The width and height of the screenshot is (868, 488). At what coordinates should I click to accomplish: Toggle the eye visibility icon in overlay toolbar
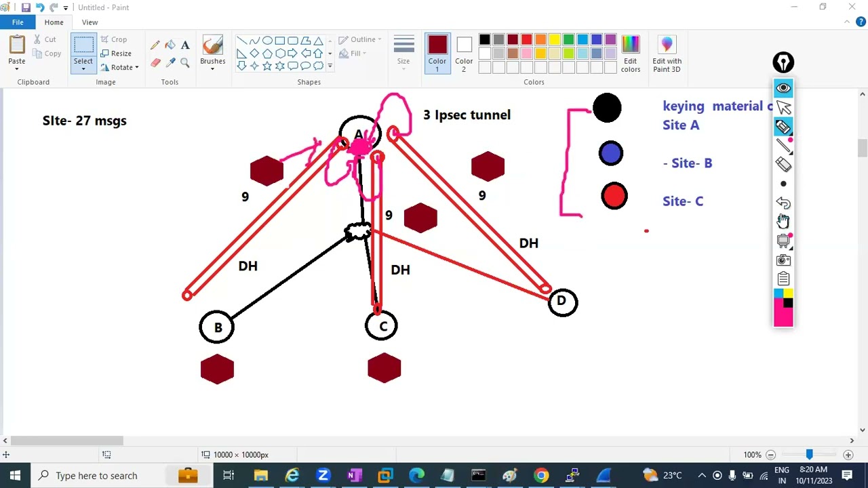click(783, 88)
